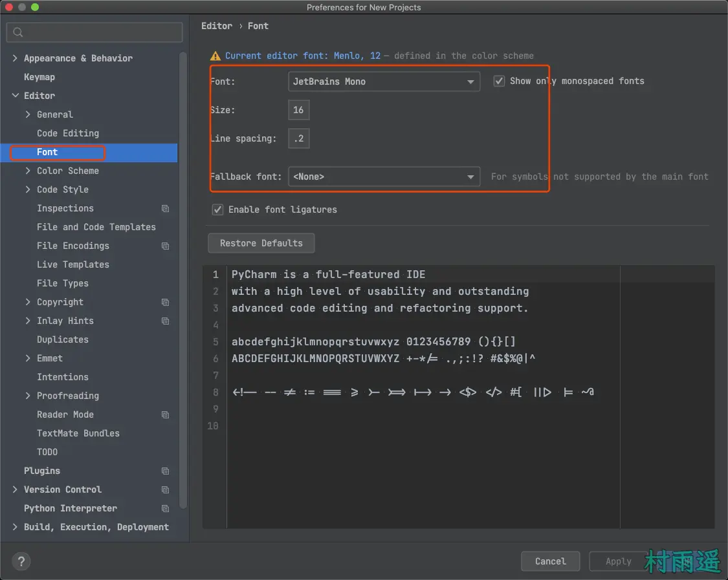The image size is (728, 580).
Task: Select Code Editing in the settings tree
Action: (68, 133)
